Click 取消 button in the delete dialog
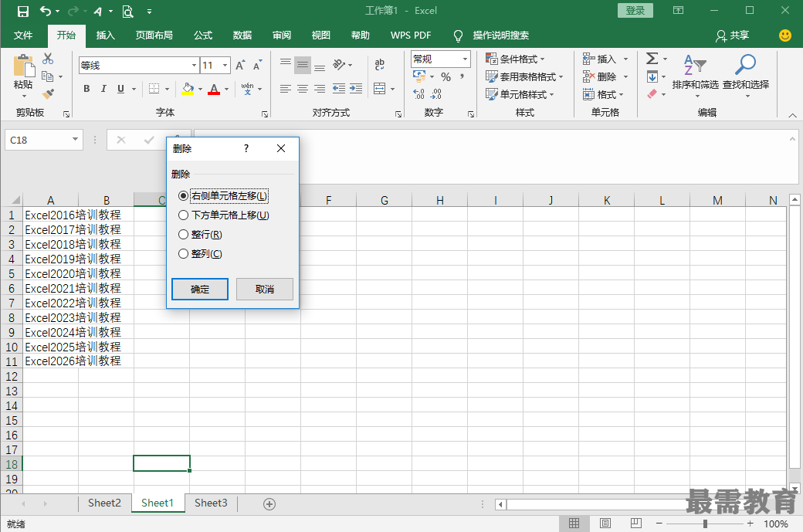 [x=265, y=290]
